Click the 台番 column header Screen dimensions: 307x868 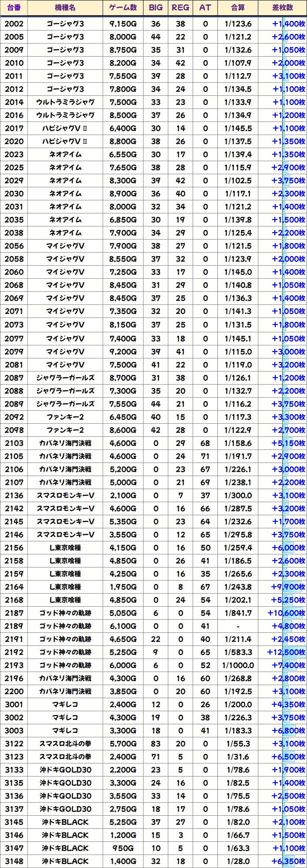14,8
